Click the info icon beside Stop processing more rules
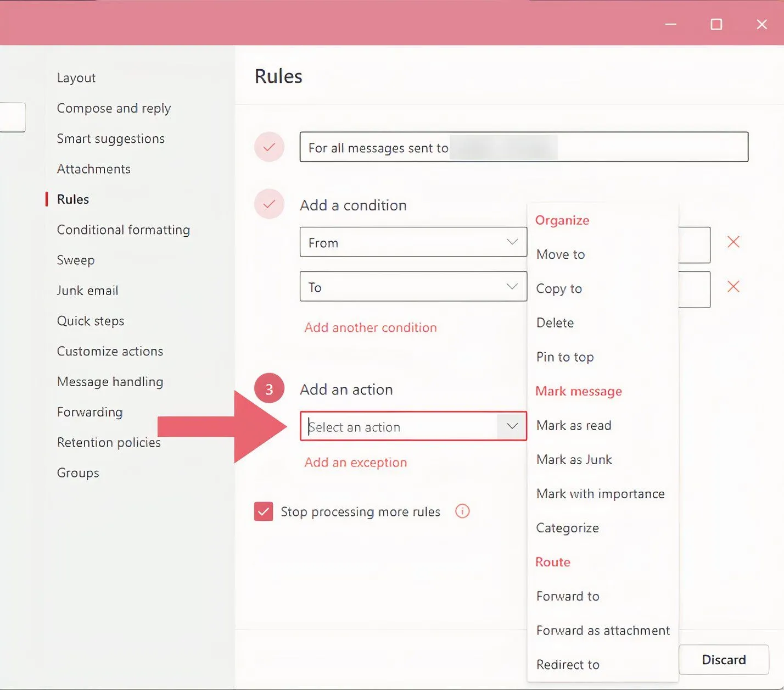 462,511
